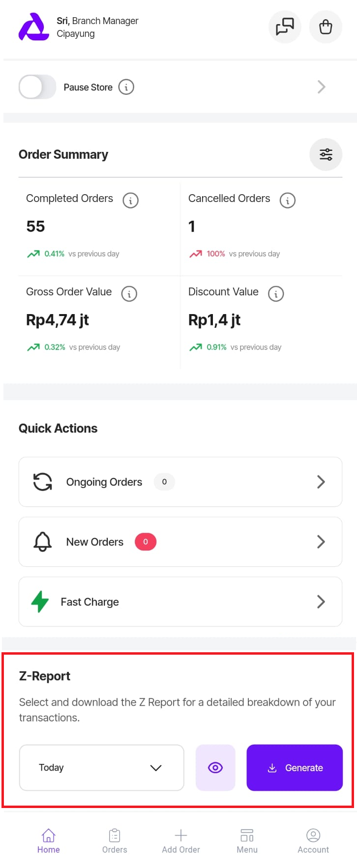357x868 pixels.
Task: Show info for Gross Order Value
Action: coord(129,293)
